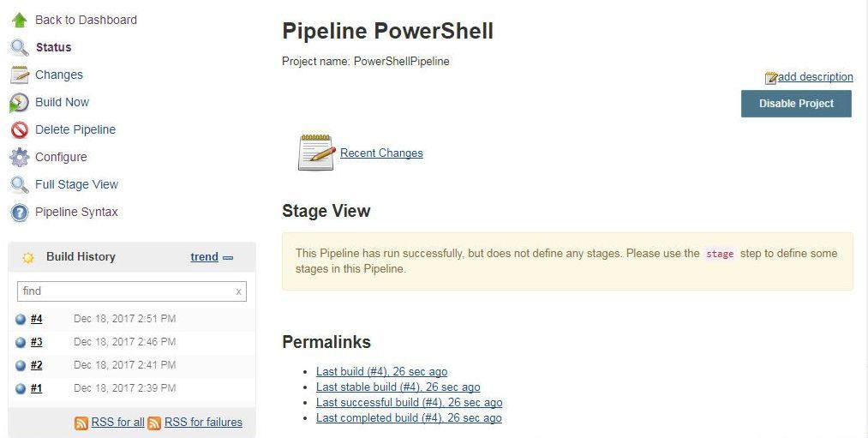Click the red Delete Pipeline icon
Image resolution: width=868 pixels, height=438 pixels.
[x=20, y=129]
